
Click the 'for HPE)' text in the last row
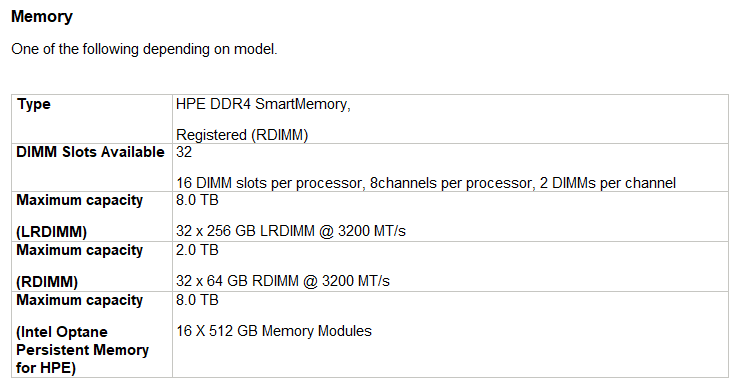pyautogui.click(x=46, y=368)
